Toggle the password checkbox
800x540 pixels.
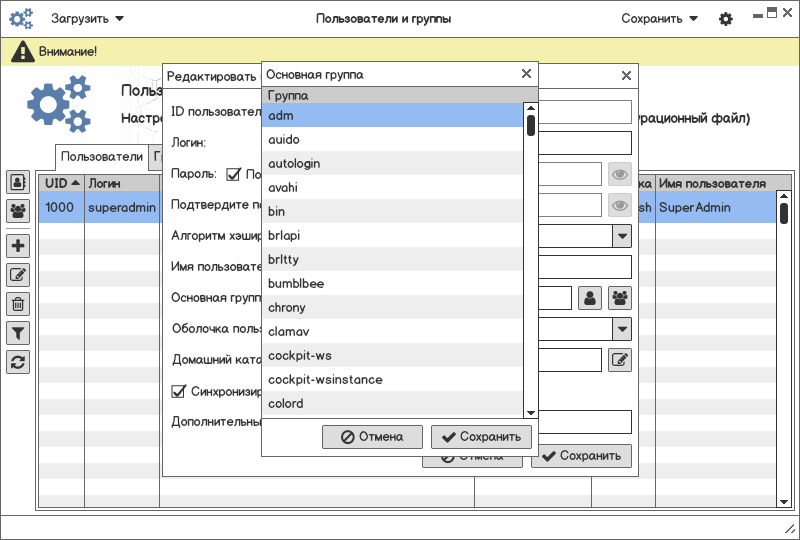point(233,174)
